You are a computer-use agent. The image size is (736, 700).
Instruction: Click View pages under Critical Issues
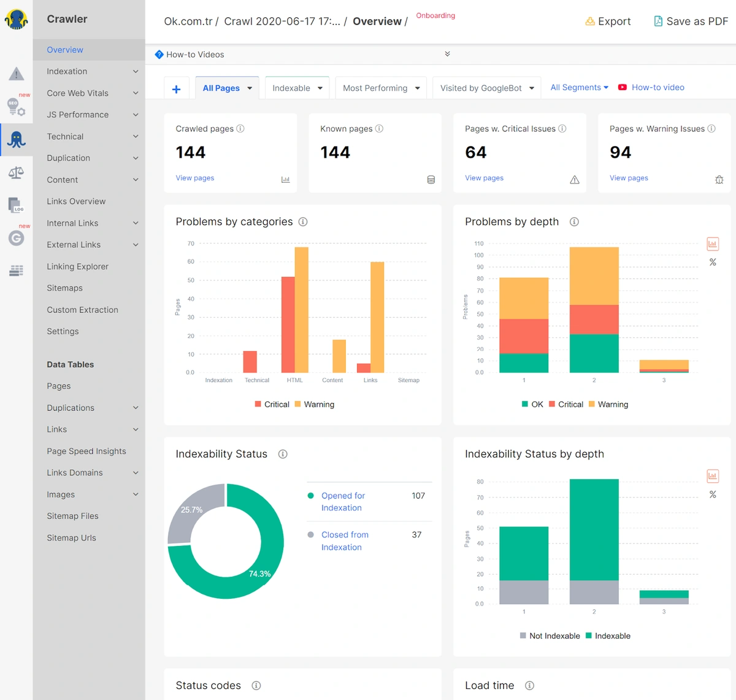point(484,178)
